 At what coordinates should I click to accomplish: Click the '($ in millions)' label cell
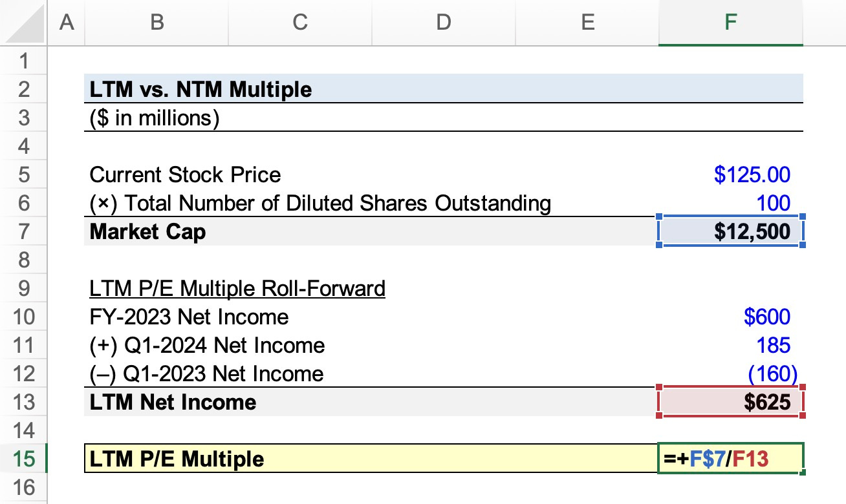coord(155,118)
